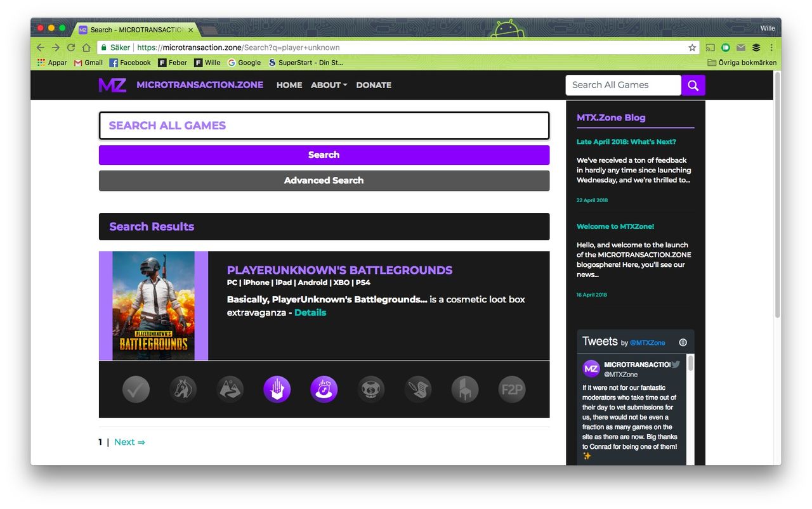Click the Cast extension icon
The width and height of the screenshot is (812, 509).
tap(710, 48)
